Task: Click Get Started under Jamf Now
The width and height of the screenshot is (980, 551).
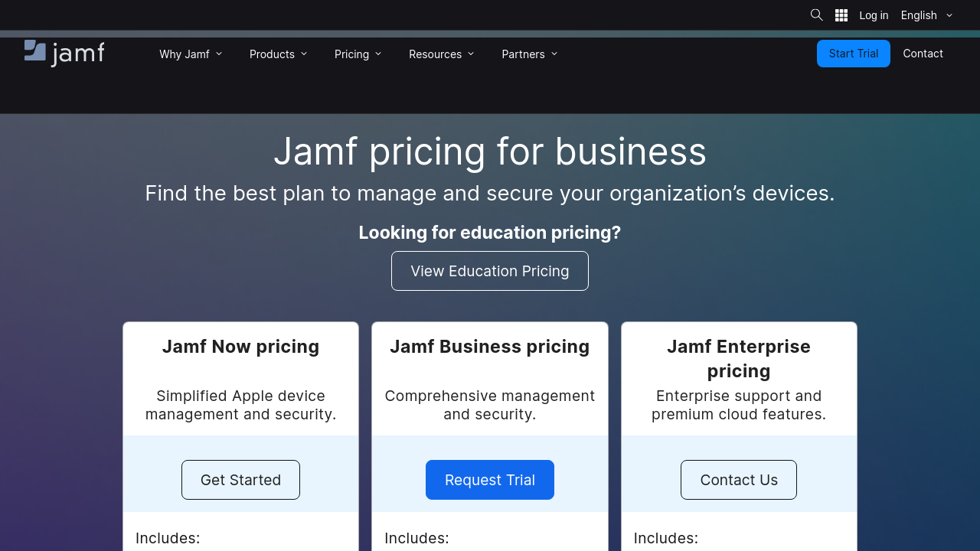Action: [240, 480]
